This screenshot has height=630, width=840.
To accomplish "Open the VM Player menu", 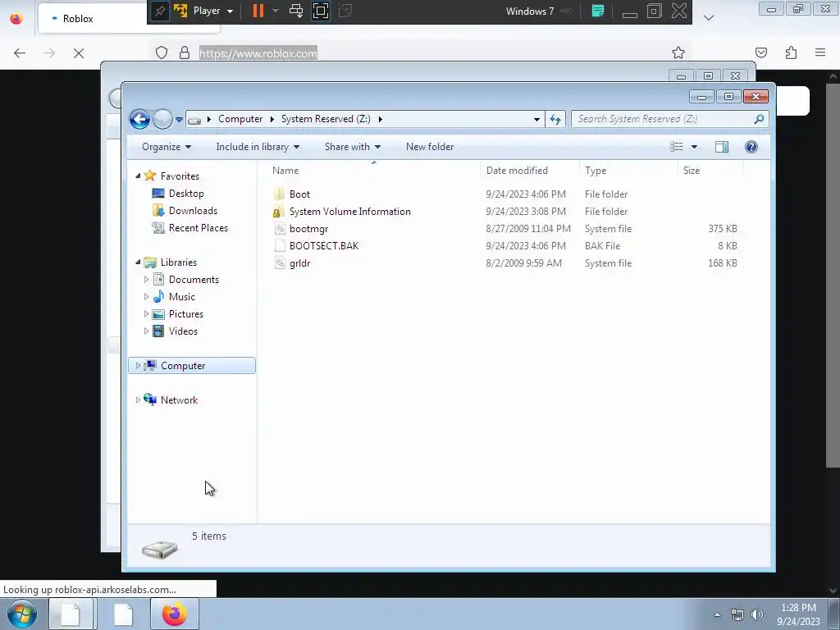I will [212, 11].
